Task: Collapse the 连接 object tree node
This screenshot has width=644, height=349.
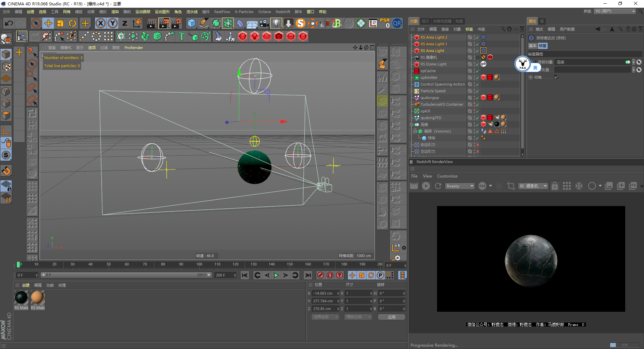Action: click(412, 124)
